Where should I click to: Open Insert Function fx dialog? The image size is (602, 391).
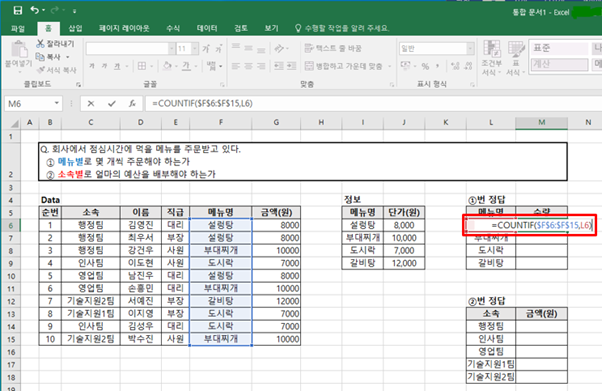click(132, 103)
